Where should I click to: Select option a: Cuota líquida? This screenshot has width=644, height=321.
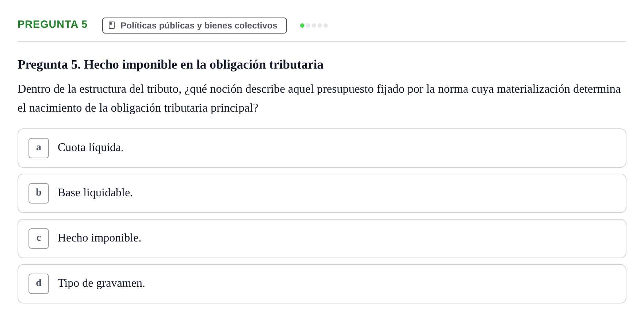(322, 148)
